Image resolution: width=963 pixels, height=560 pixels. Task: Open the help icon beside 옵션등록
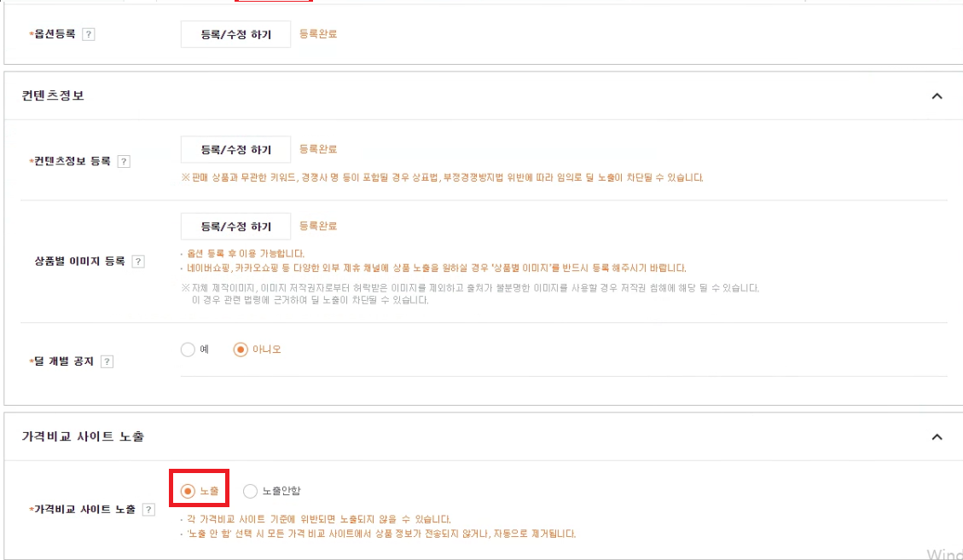(89, 34)
